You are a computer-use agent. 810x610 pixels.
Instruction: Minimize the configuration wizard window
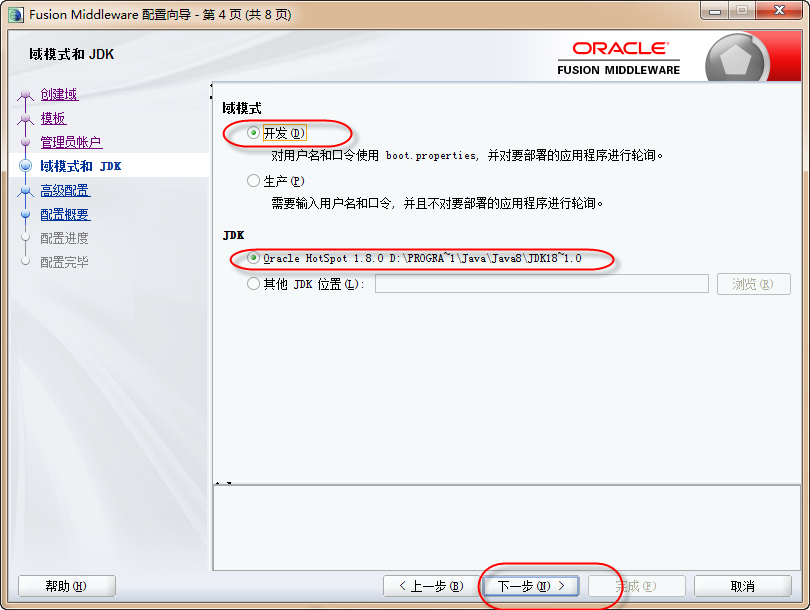coord(715,11)
